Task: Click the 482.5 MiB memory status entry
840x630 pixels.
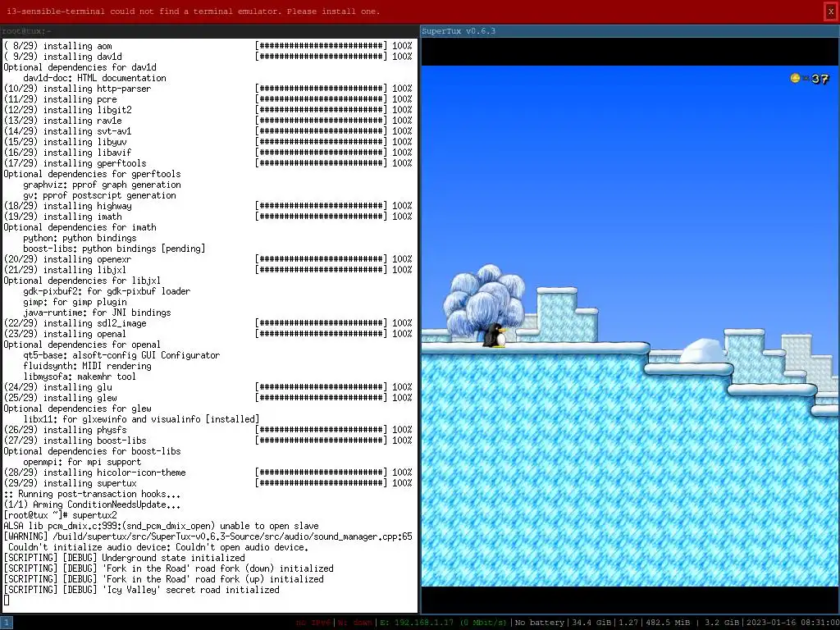Action: click(667, 623)
